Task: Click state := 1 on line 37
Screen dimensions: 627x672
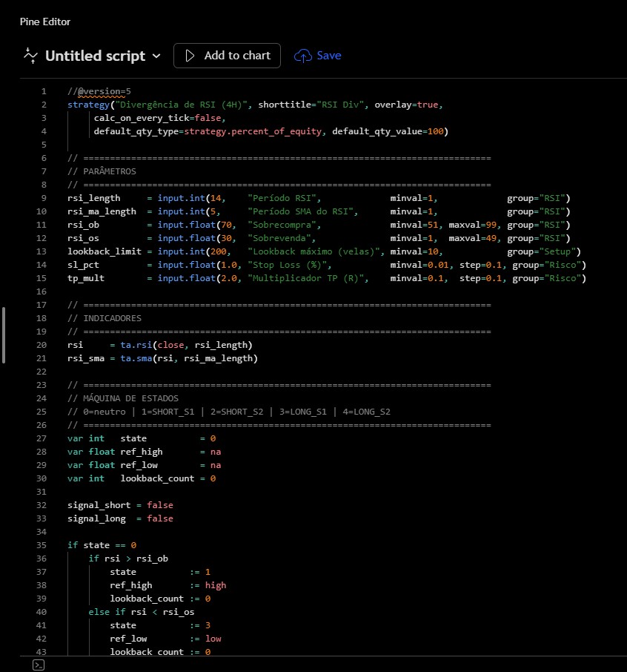Action: point(160,572)
